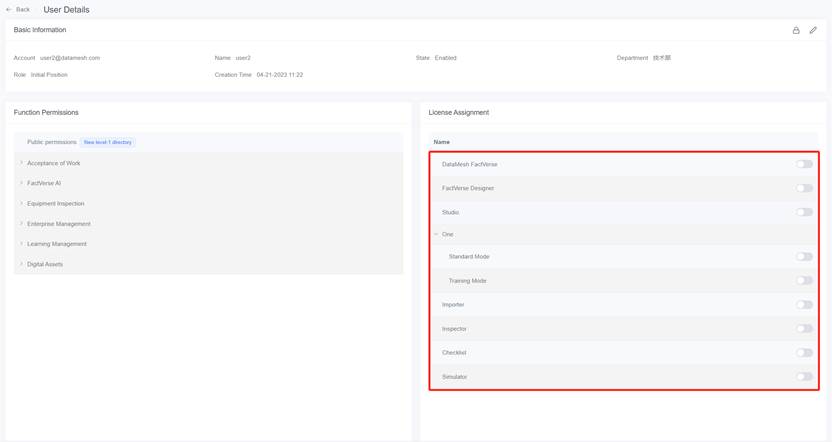Image resolution: width=832 pixels, height=442 pixels.
Task: Toggle the Importer license
Action: pyautogui.click(x=804, y=305)
